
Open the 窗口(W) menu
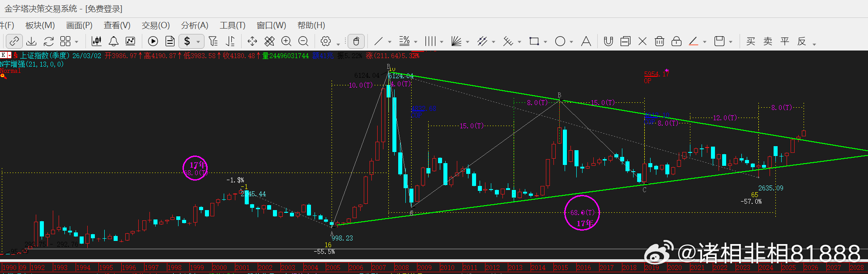pyautogui.click(x=272, y=25)
